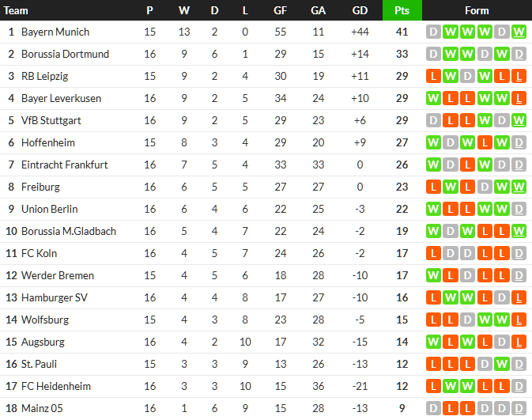Click the GA column header

click(319, 10)
